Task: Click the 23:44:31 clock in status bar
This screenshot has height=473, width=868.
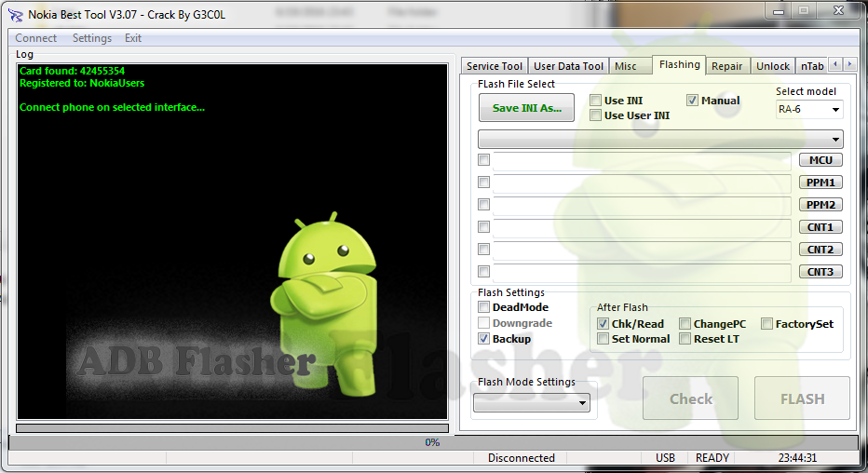Action: click(797, 458)
